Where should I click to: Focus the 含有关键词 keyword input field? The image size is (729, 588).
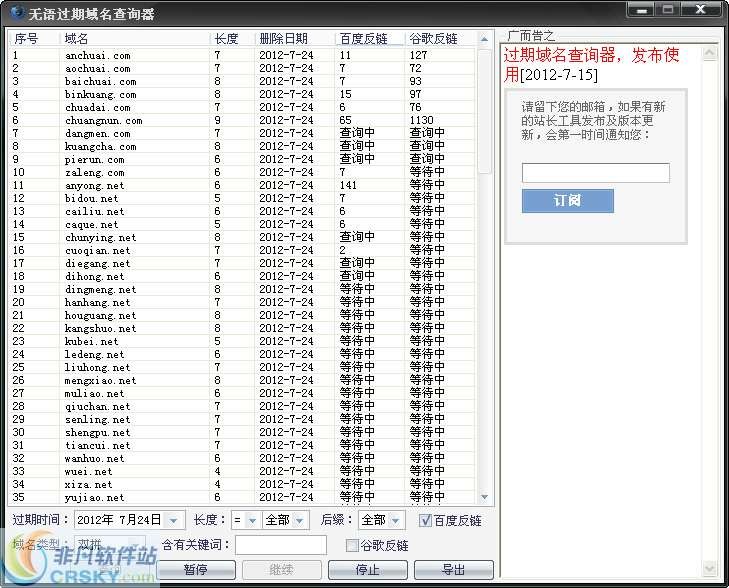coord(281,545)
